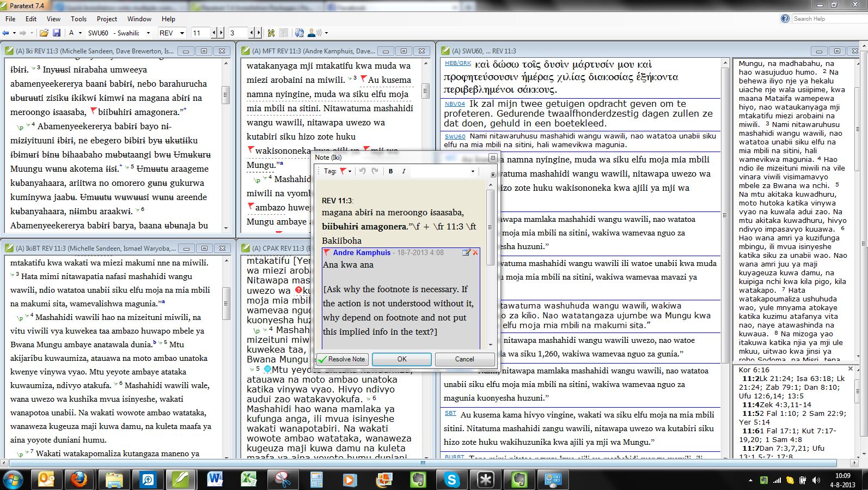The width and height of the screenshot is (868, 490).
Task: Click the Open project folder icon
Action: tap(44, 33)
